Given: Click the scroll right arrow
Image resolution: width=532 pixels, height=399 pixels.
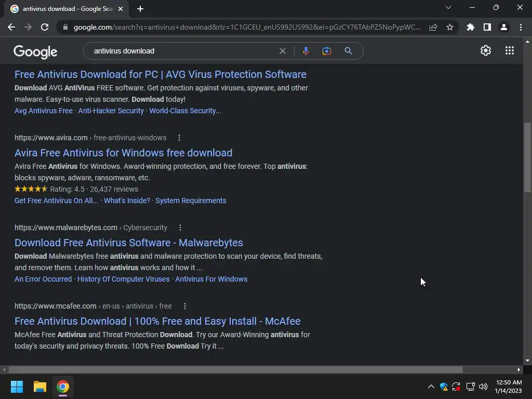Looking at the screenshot, I should point(519,369).
